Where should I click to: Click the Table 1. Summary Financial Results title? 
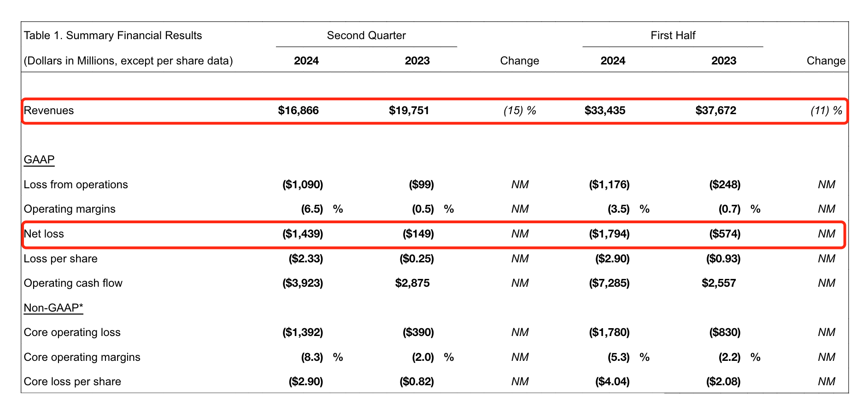pos(113,35)
